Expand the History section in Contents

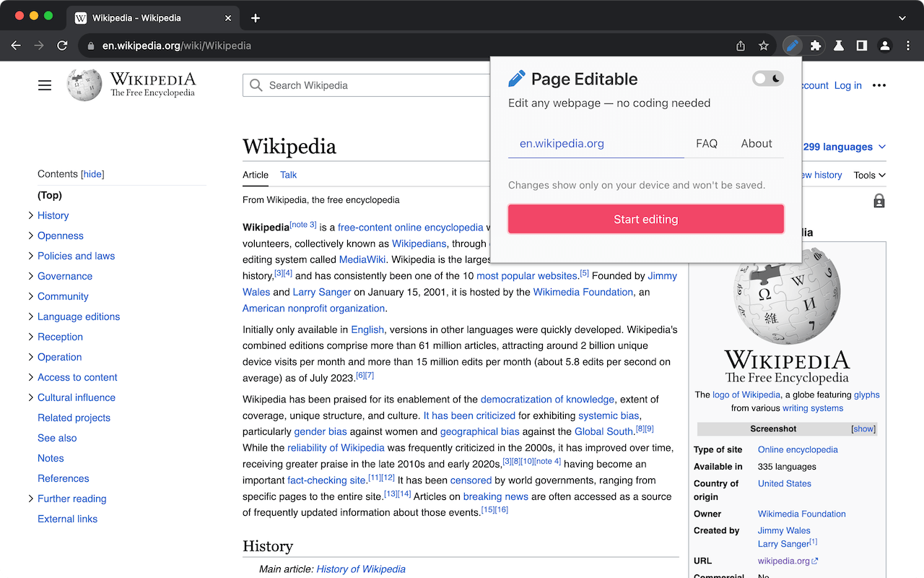(x=30, y=215)
